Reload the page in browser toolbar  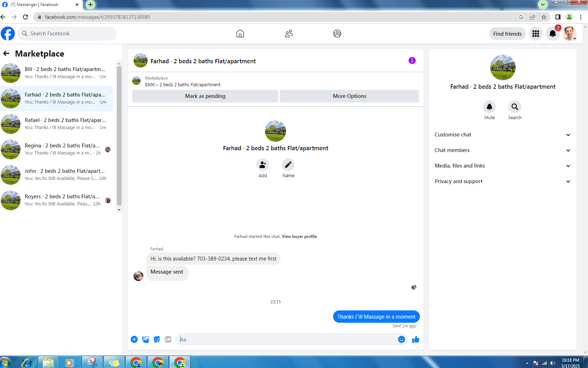25,17
